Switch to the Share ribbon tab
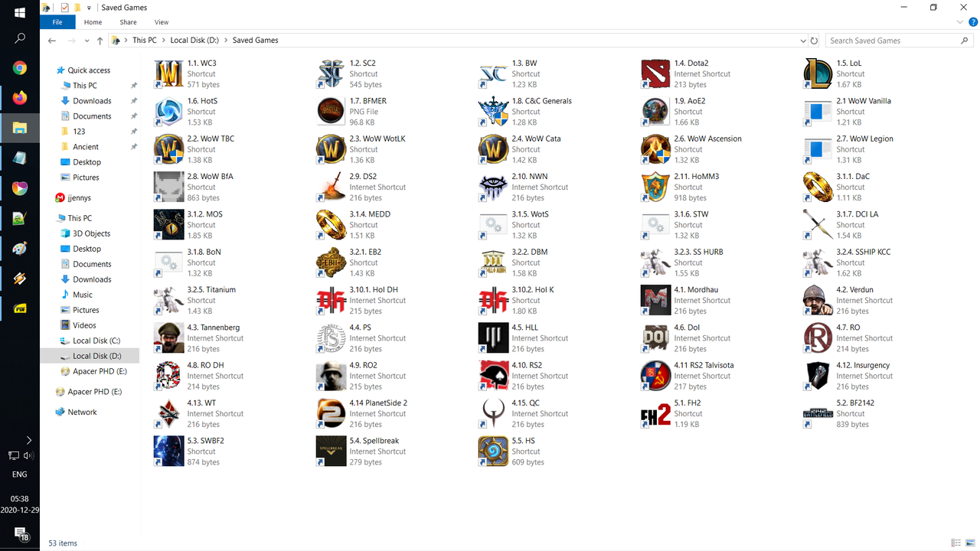980x551 pixels. pyautogui.click(x=128, y=22)
